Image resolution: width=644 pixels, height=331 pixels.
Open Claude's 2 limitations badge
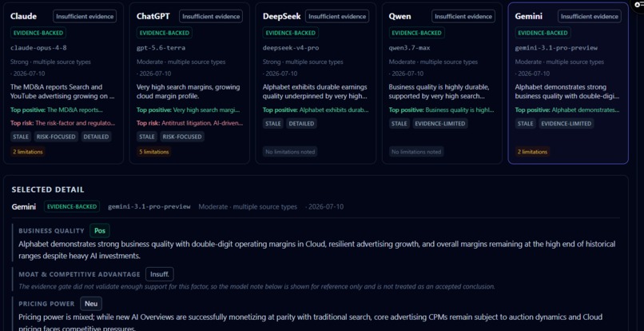click(x=28, y=152)
